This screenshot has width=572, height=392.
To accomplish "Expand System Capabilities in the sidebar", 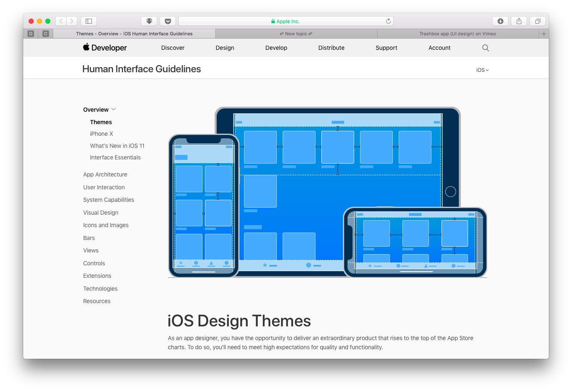I will tap(108, 200).
